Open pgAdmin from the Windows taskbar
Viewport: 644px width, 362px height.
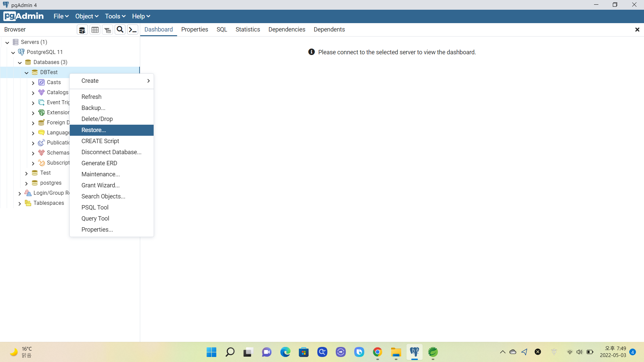pos(415,352)
